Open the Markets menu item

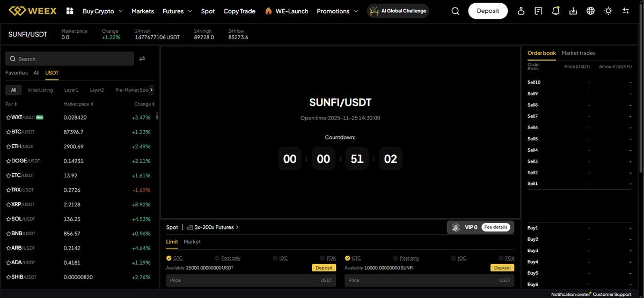pyautogui.click(x=143, y=11)
